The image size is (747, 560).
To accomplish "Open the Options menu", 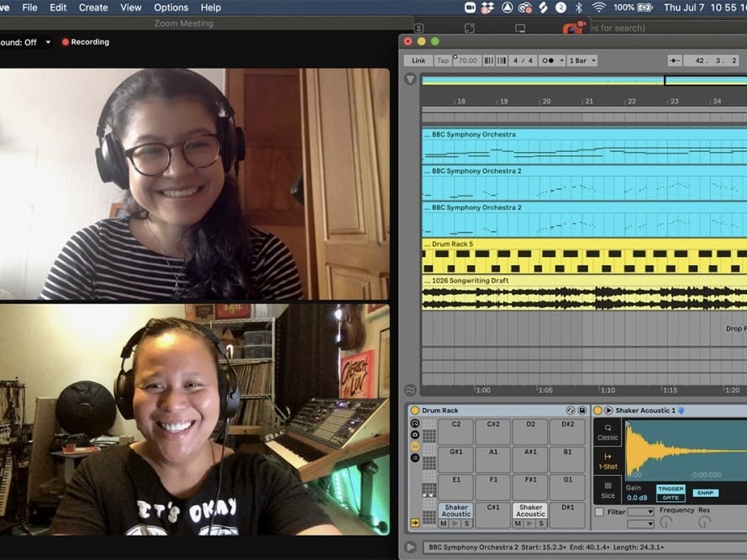I will 171,8.
